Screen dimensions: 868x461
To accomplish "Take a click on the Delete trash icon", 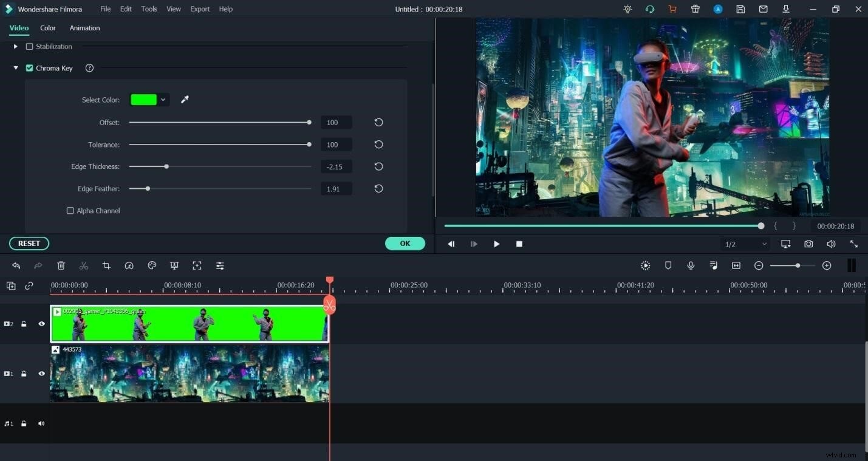I will click(x=61, y=265).
